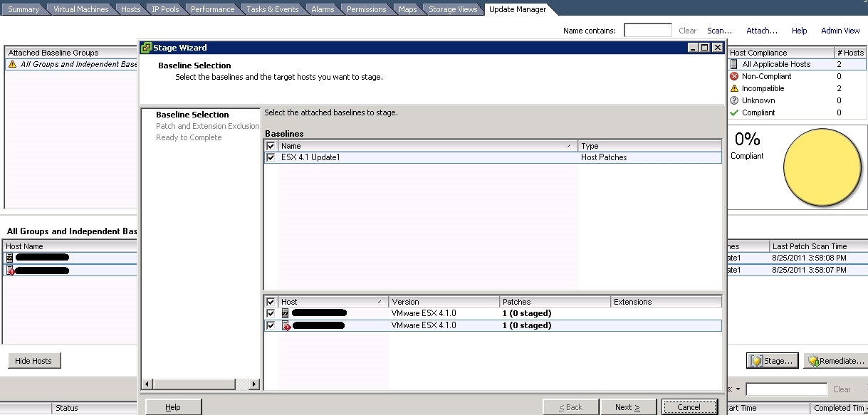The height and width of the screenshot is (415, 868).
Task: Open the Performance tab
Action: click(212, 9)
